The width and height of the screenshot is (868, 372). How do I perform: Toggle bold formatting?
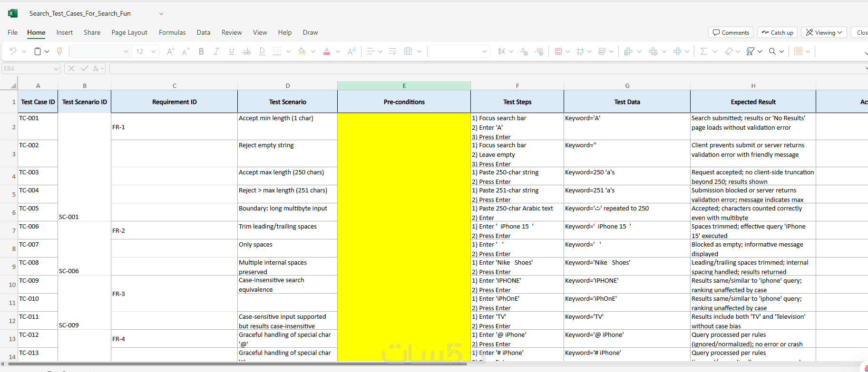click(201, 51)
